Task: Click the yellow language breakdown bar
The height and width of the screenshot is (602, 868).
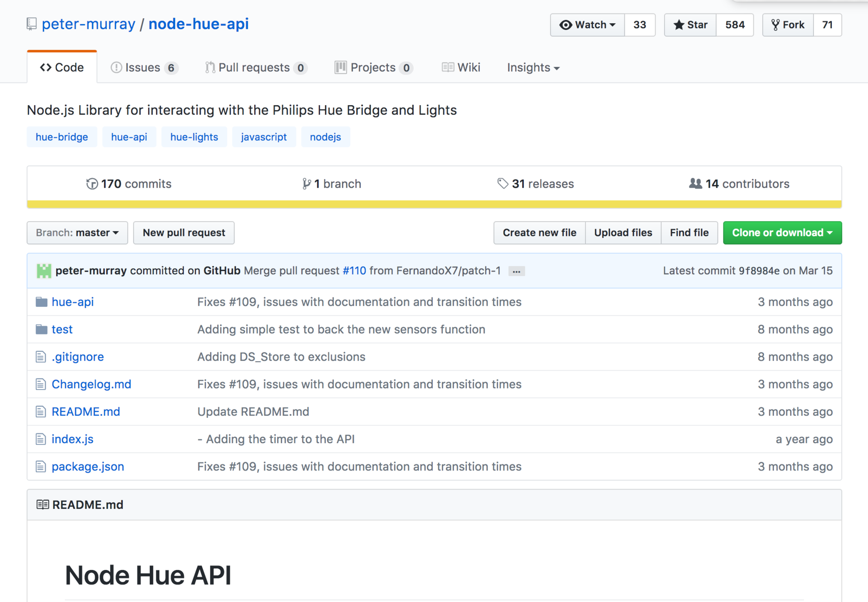Action: tap(434, 204)
